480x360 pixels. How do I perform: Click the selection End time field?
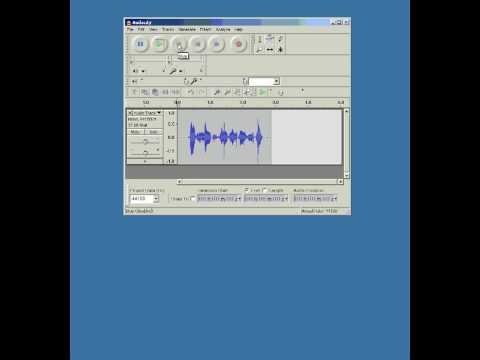click(x=266, y=199)
